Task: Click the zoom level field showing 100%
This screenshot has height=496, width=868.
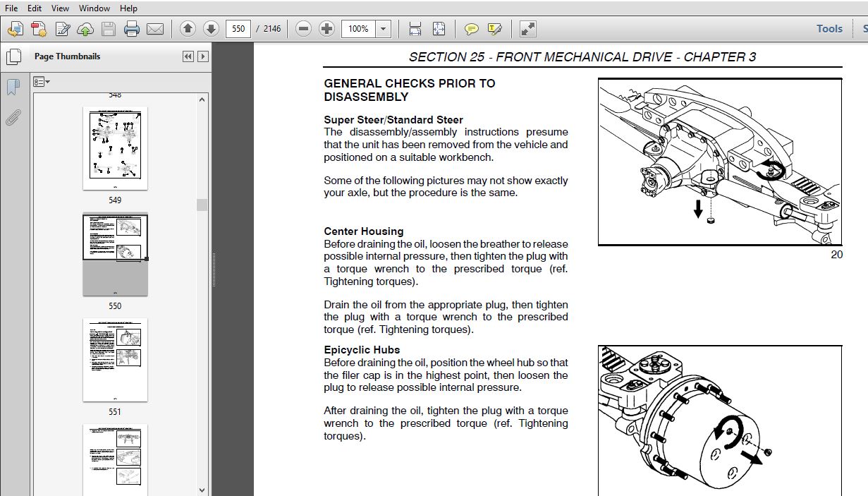Action: (x=359, y=29)
